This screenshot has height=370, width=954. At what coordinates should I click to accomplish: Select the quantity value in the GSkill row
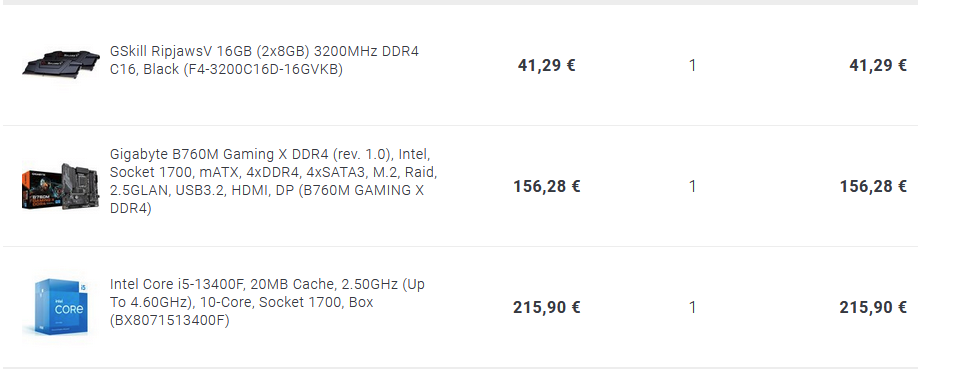692,65
